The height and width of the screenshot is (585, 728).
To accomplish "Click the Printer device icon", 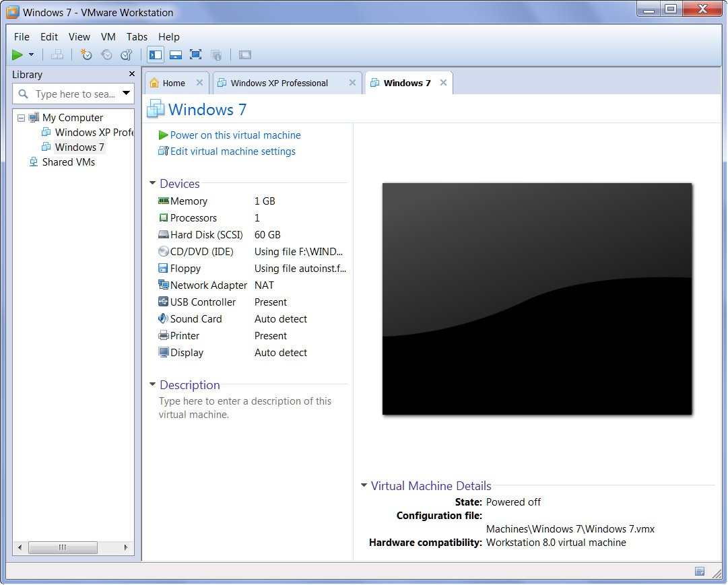I will click(x=164, y=335).
